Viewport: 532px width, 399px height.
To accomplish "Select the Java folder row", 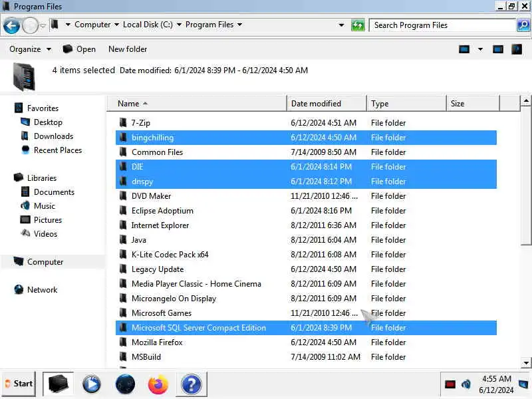I will (306, 240).
